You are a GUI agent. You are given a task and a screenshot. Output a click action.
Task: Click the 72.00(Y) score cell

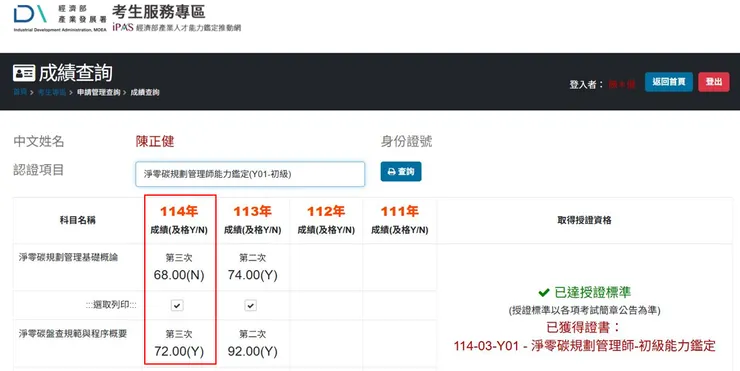click(179, 351)
